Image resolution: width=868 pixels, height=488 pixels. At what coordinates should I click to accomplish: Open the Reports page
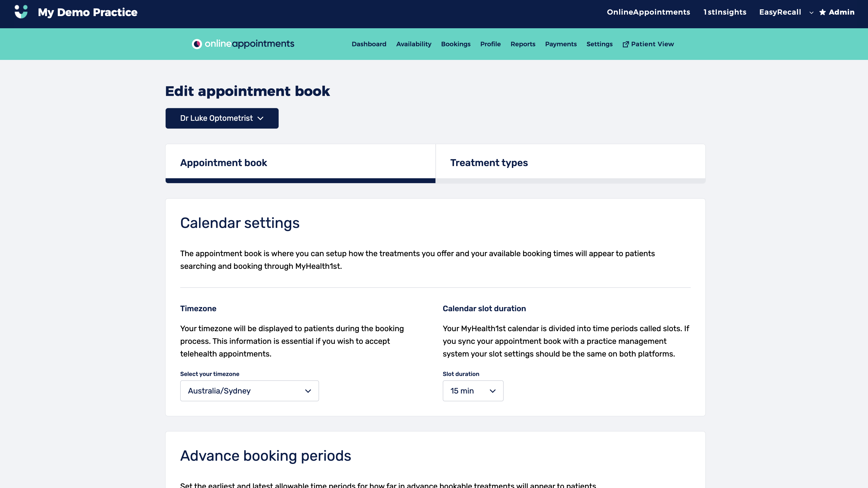coord(523,44)
